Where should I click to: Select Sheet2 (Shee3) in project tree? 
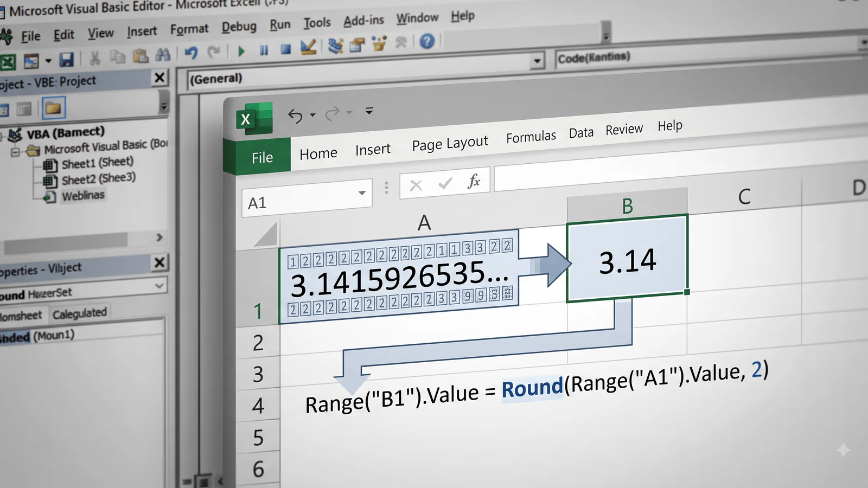pyautogui.click(x=99, y=178)
